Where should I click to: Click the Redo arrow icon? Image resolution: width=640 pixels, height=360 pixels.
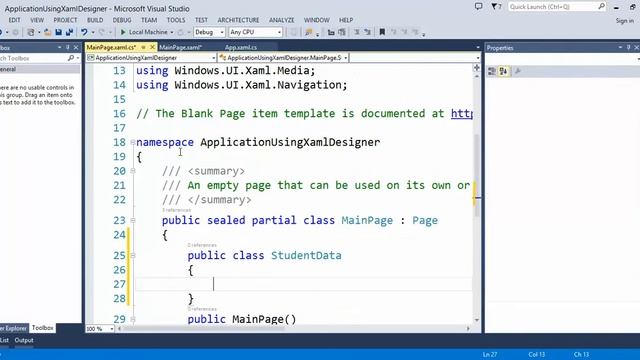coord(101,32)
